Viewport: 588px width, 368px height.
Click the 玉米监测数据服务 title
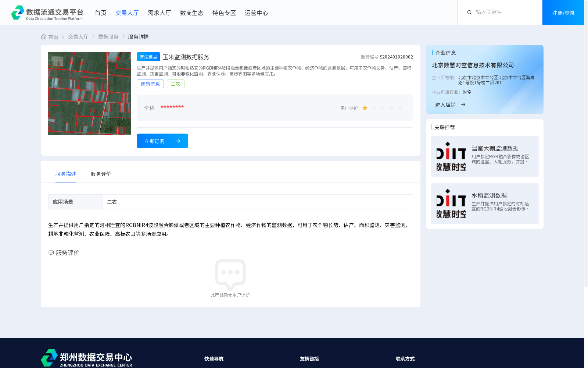tap(186, 57)
